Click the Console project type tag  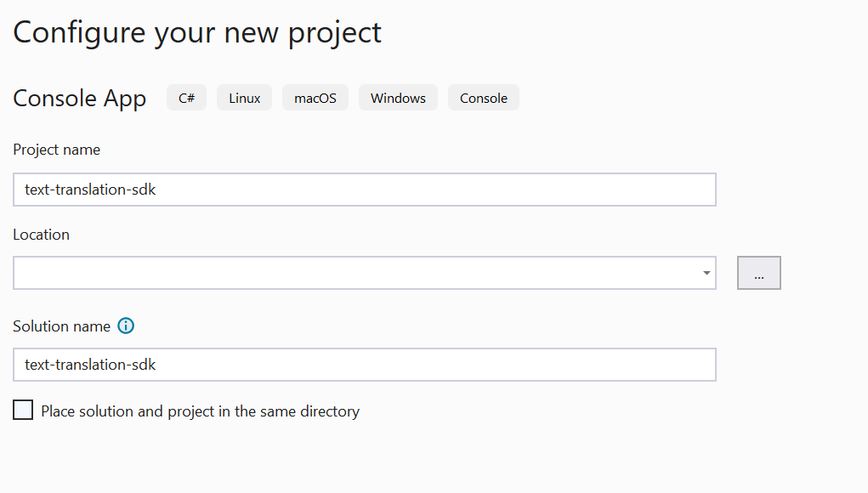tap(483, 97)
